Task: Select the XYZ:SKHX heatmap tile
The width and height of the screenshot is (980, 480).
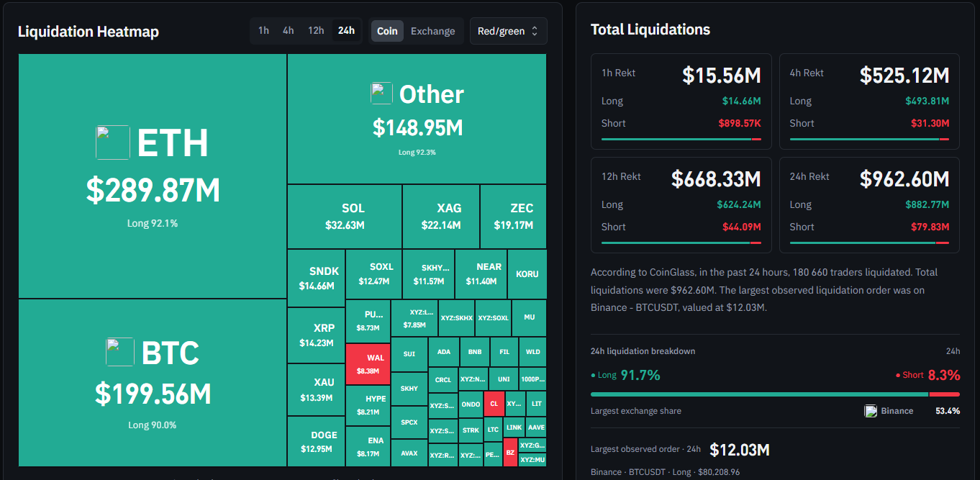Action: point(457,318)
